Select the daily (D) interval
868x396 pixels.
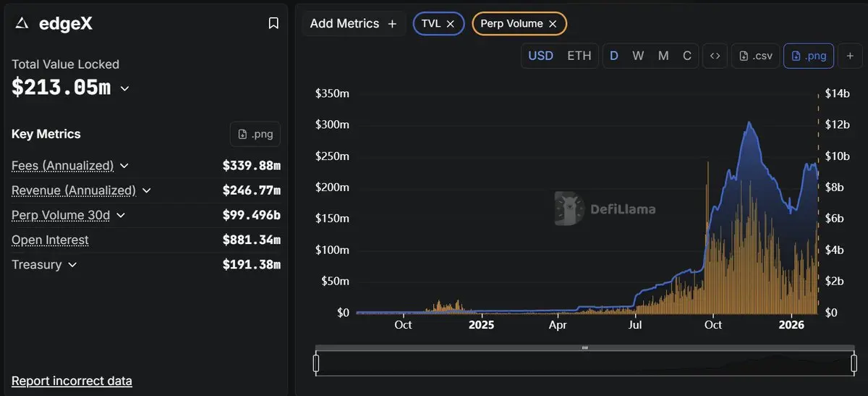[x=614, y=56]
